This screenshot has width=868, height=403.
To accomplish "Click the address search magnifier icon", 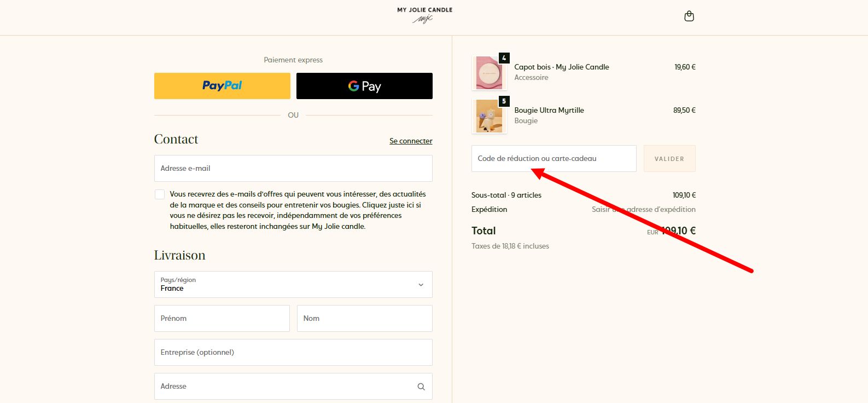I will (421, 387).
